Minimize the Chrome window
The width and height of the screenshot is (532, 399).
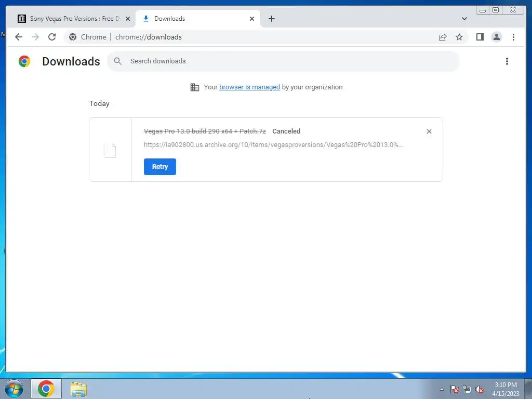[483, 10]
